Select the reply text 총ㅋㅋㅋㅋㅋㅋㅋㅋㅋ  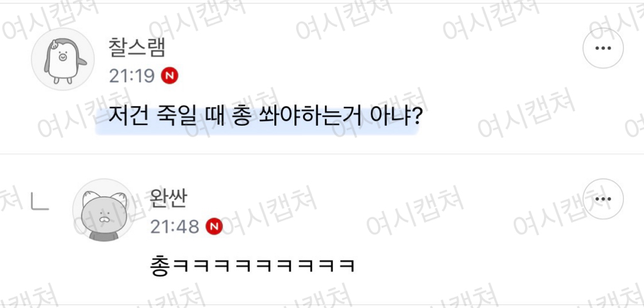coord(252,266)
